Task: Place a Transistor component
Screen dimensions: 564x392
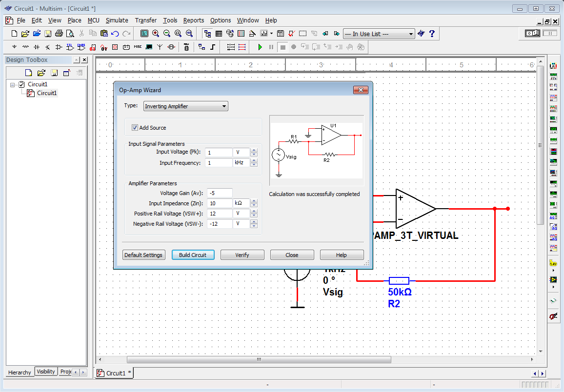Action: pos(48,47)
